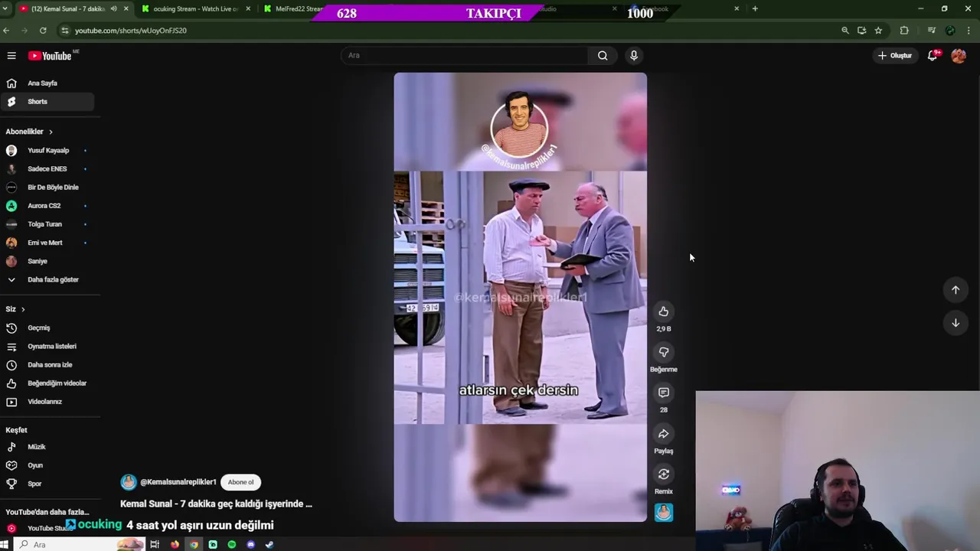The width and height of the screenshot is (980, 551).
Task: Open the account avatar menu
Action: pos(959,56)
